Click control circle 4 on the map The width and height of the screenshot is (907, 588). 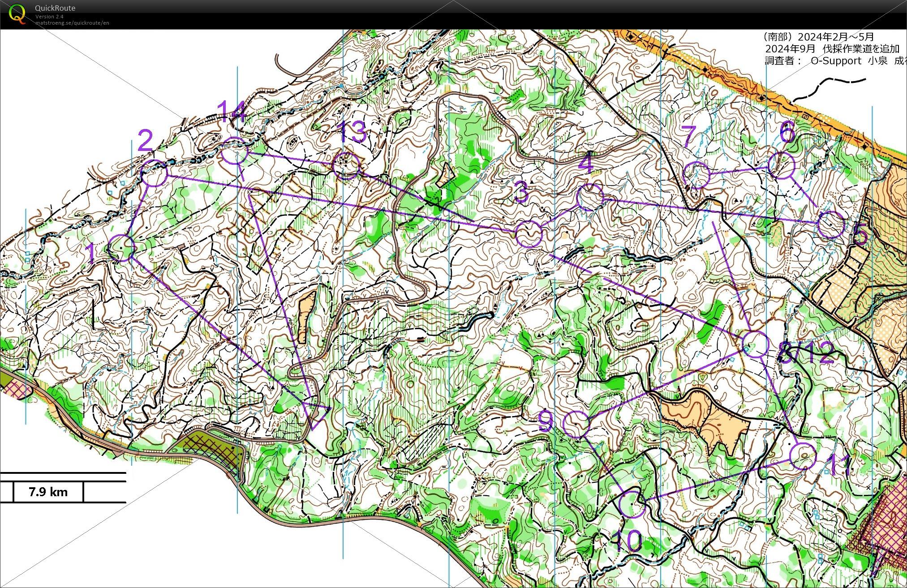click(x=590, y=197)
